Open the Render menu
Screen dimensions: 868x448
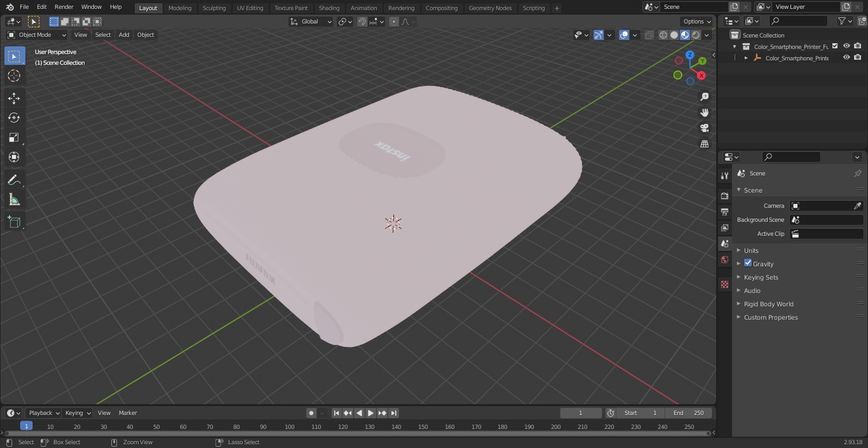pyautogui.click(x=64, y=7)
